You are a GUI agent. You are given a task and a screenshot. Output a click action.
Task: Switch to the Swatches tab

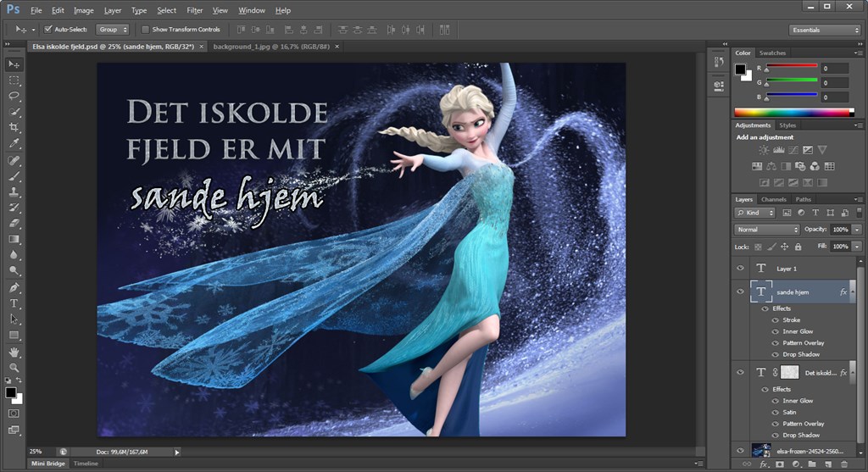(772, 53)
